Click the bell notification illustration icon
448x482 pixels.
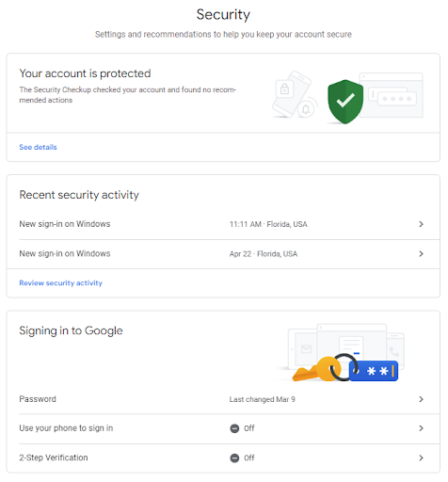click(x=306, y=109)
